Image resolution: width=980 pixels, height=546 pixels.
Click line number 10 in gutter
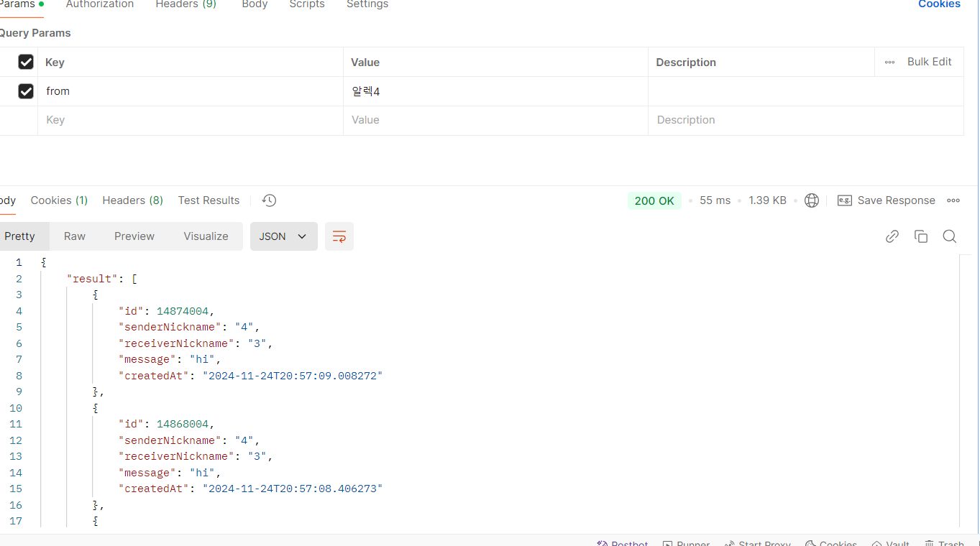pyautogui.click(x=16, y=408)
